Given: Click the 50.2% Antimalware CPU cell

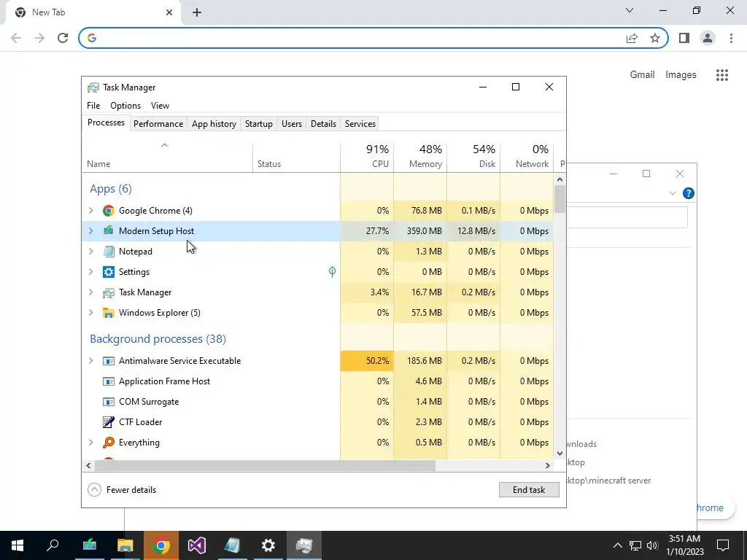Looking at the screenshot, I should pos(368,361).
